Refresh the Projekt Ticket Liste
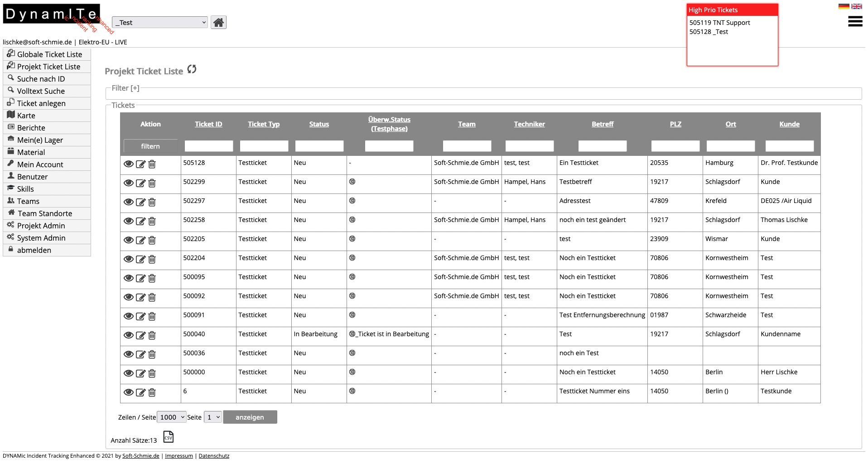Image resolution: width=868 pixels, height=464 pixels. 192,69
